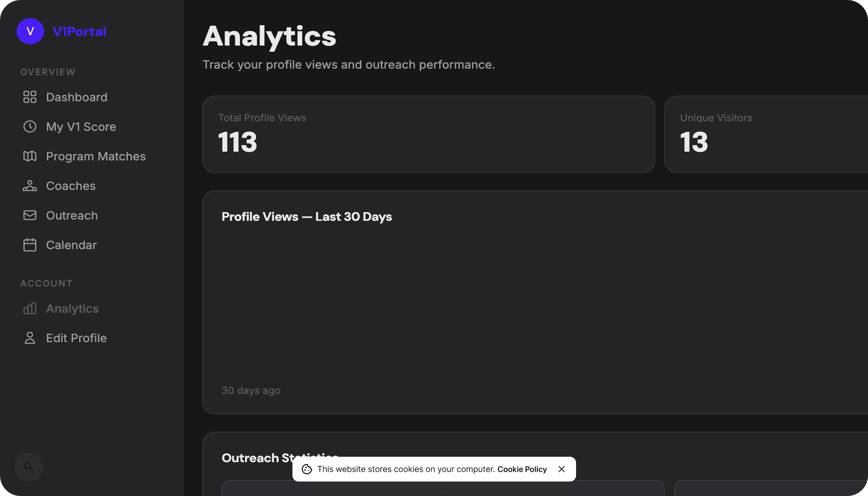
Task: Select Edit Profile menu item
Action: coord(76,338)
